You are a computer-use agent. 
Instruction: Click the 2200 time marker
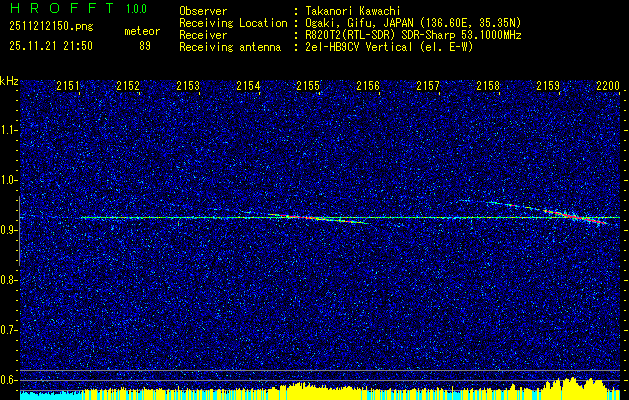point(608,86)
